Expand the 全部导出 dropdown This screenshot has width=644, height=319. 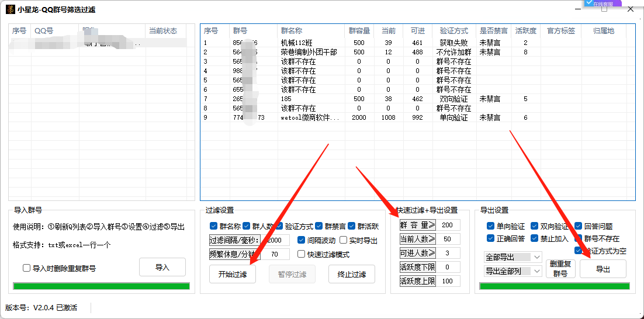pos(513,257)
